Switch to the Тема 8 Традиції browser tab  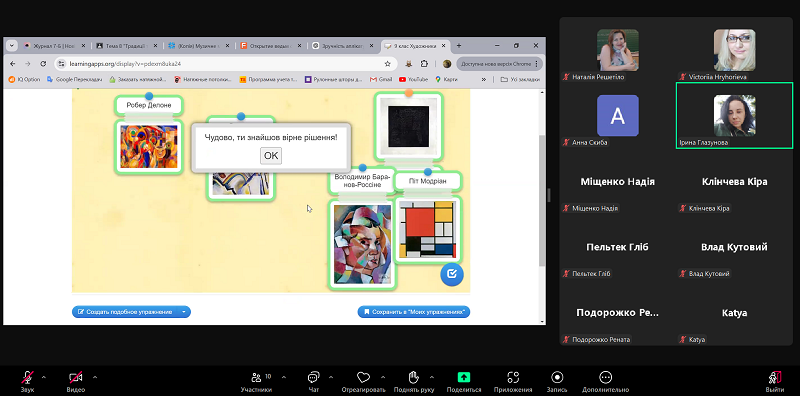click(127, 46)
